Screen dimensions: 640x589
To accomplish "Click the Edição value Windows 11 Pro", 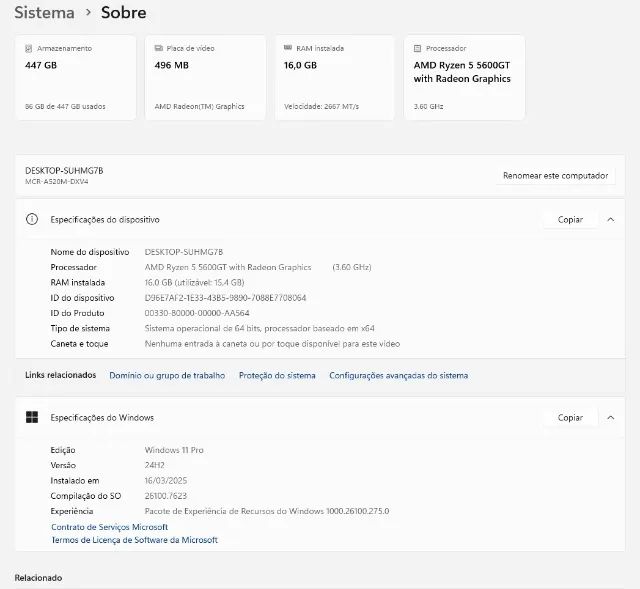I will [x=174, y=450].
